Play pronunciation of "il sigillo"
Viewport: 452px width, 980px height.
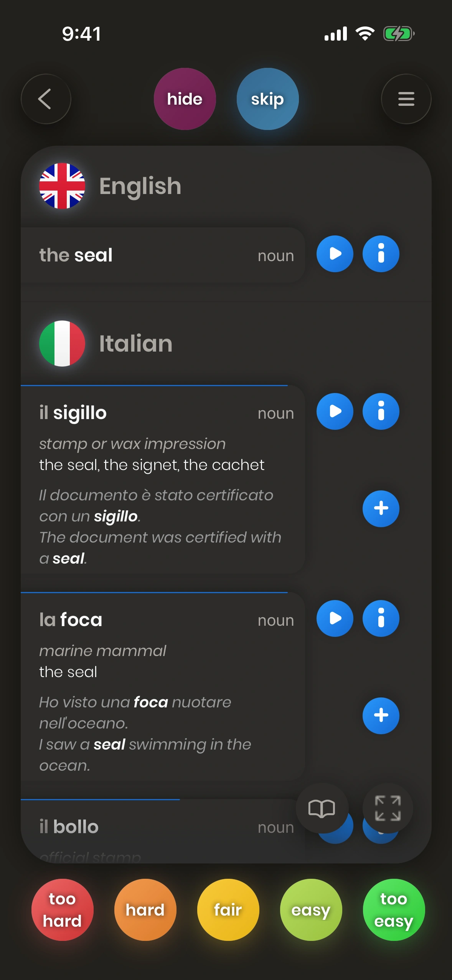335,411
